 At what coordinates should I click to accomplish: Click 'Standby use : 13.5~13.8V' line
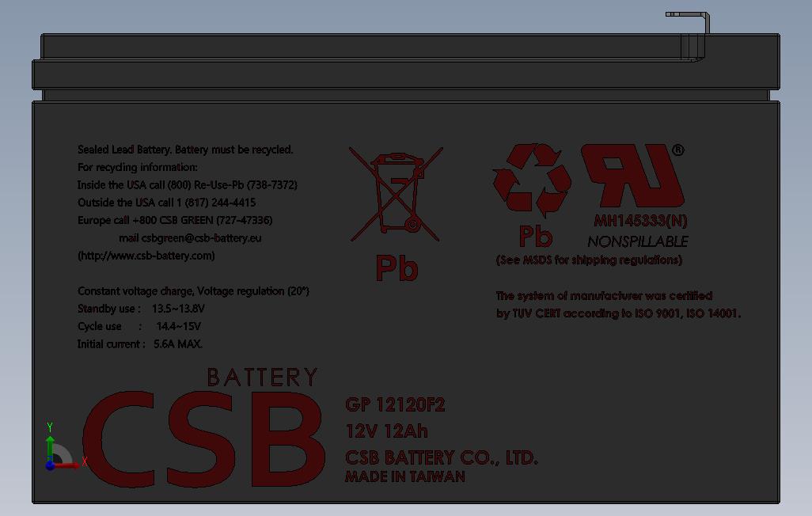(141, 309)
